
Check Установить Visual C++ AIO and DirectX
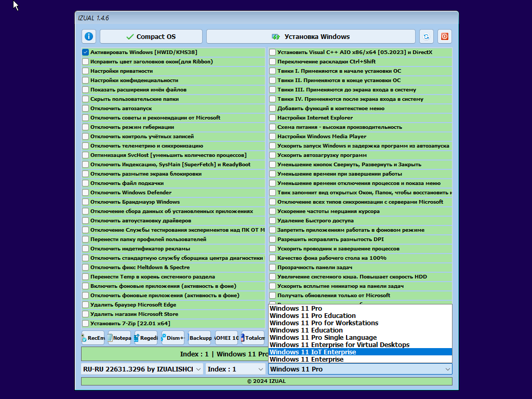coord(272,52)
